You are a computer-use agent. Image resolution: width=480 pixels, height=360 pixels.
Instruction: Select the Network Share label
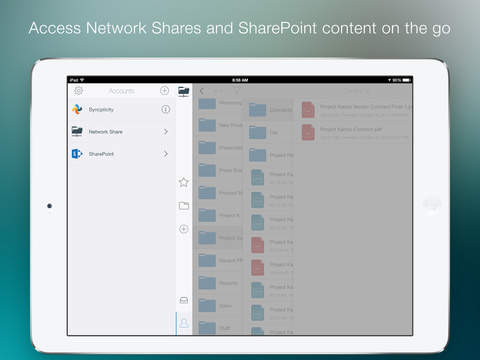(105, 132)
